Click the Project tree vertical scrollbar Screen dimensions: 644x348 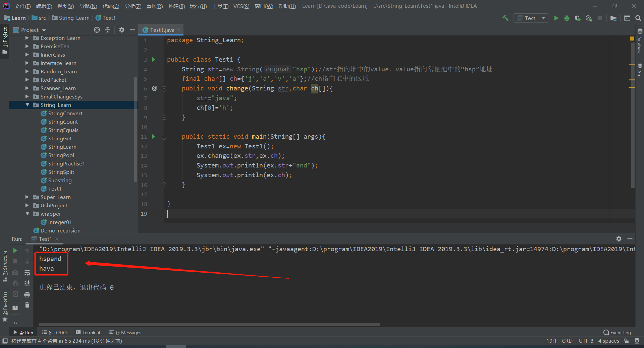tap(136, 129)
